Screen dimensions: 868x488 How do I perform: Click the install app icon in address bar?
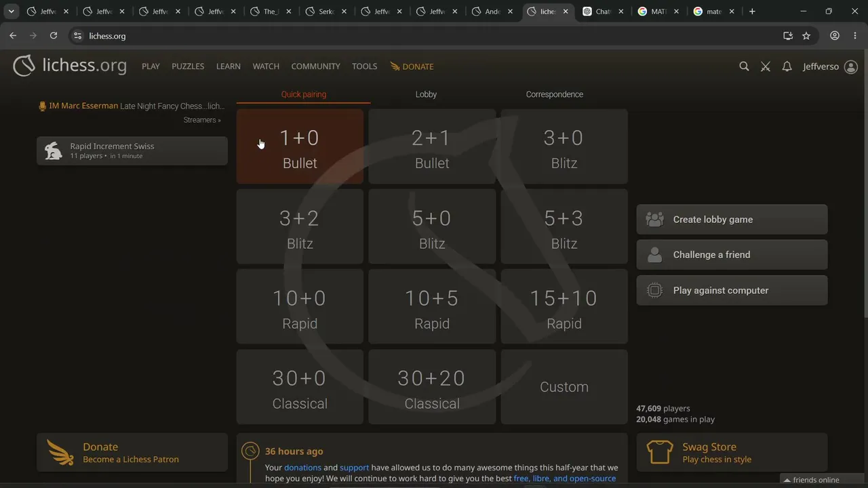[787, 36]
